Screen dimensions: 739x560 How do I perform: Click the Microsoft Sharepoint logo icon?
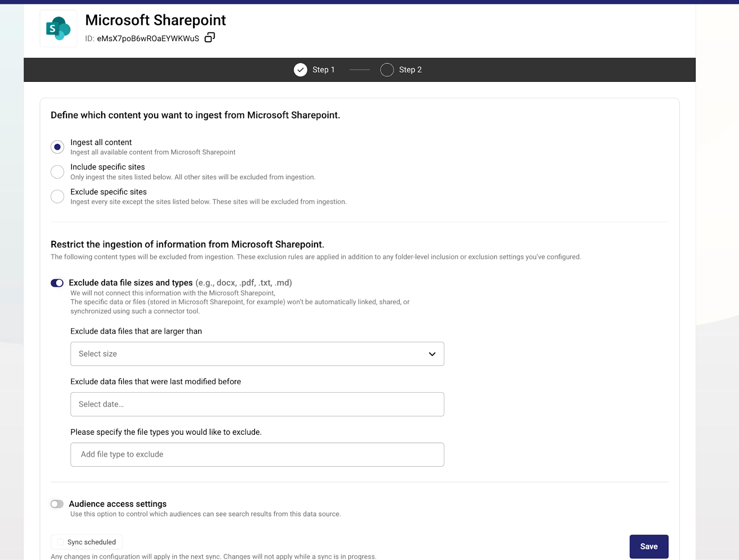pos(58,29)
